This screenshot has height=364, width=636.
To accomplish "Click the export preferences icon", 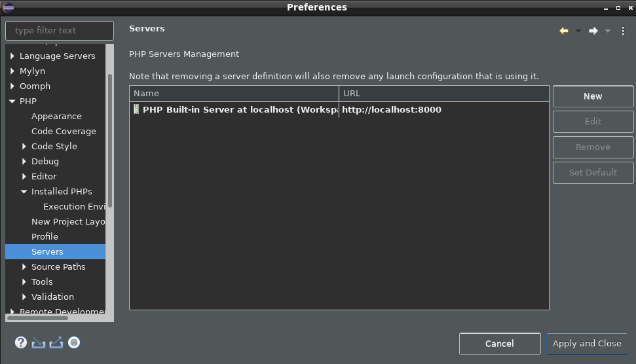I will (56, 343).
